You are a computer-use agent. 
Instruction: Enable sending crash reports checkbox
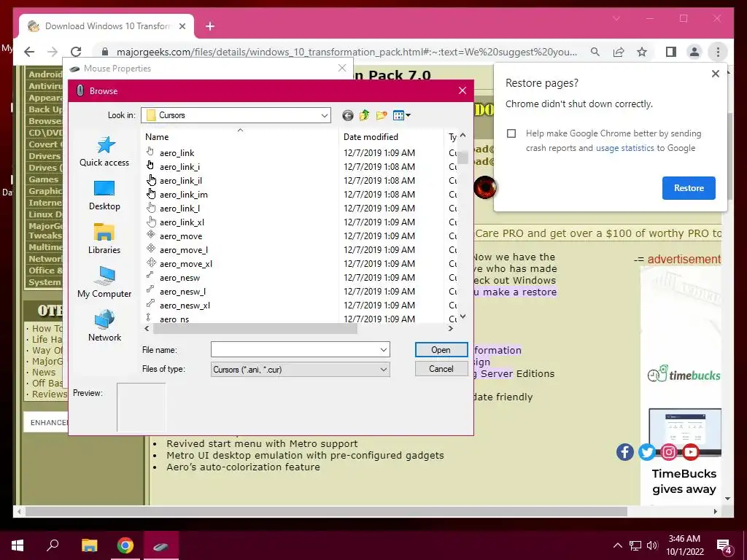pos(511,133)
